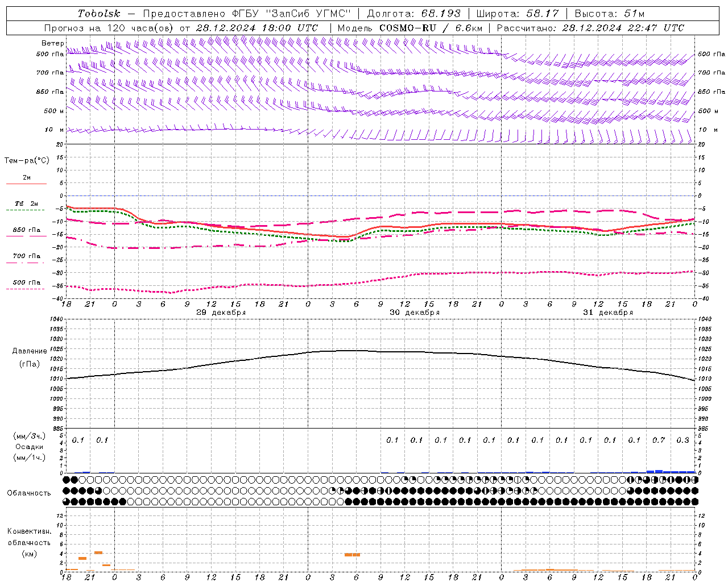Image resolution: width=728 pixels, height=582 pixels.
Task: Click the "1040" top value on left pressure axis
Action: tap(55, 319)
